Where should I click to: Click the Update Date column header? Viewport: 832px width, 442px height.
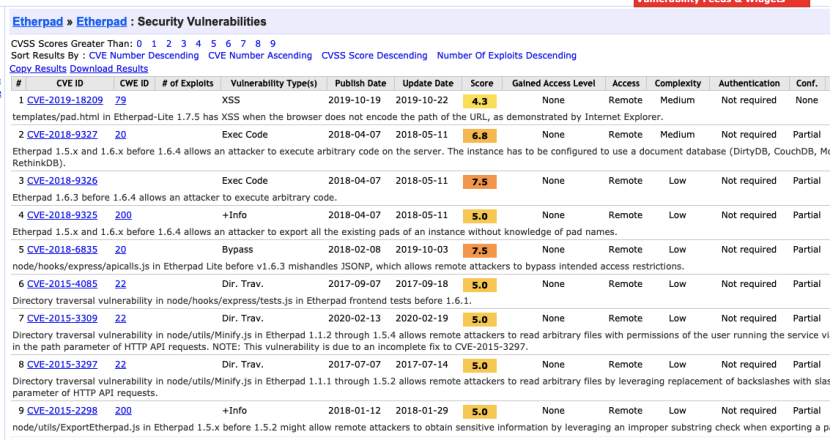pyautogui.click(x=428, y=83)
